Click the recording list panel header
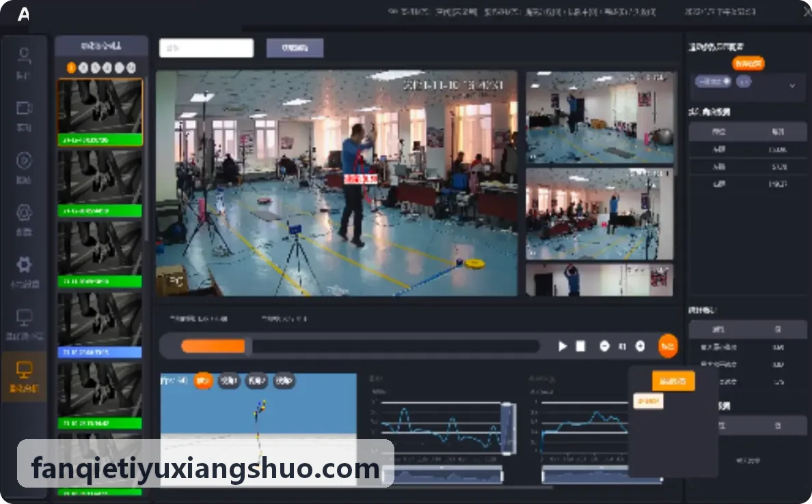Screen dimensions: 812x504 101,46
